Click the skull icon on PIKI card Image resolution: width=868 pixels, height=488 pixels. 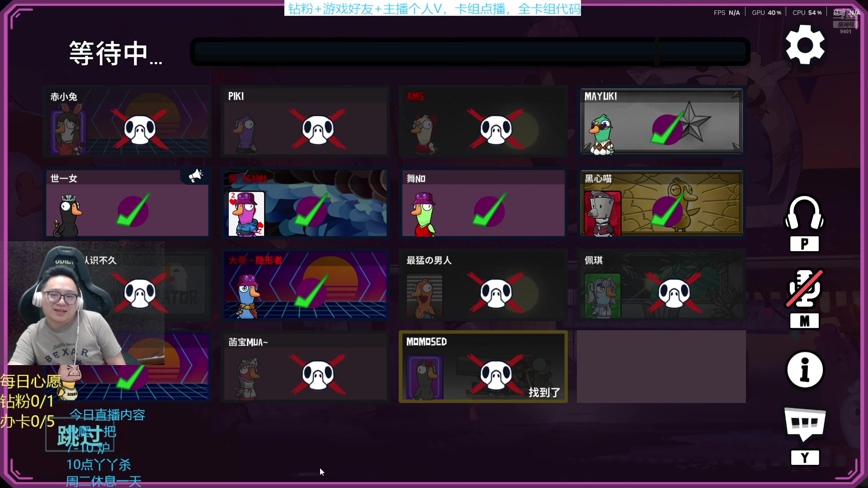coord(318,130)
